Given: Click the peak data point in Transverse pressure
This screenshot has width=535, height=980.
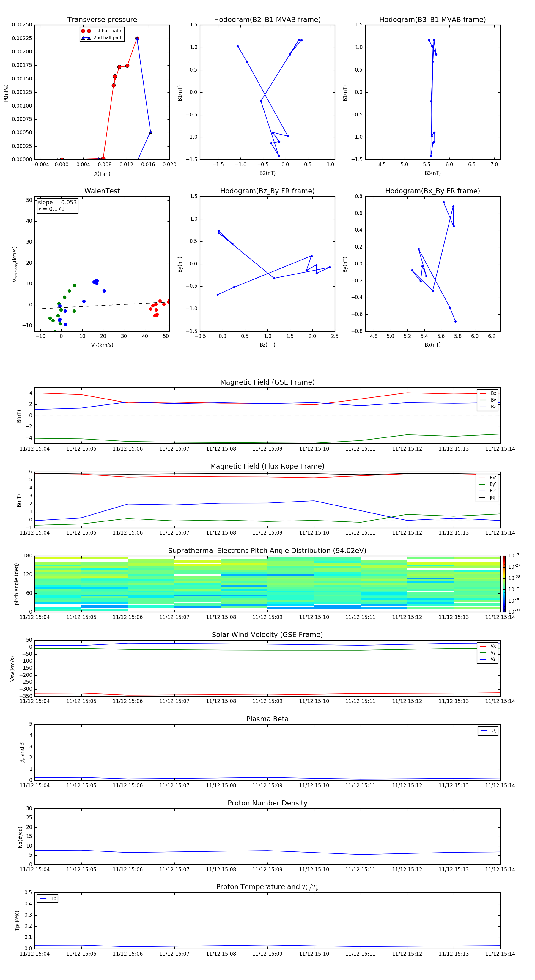Looking at the screenshot, I should coord(137,38).
